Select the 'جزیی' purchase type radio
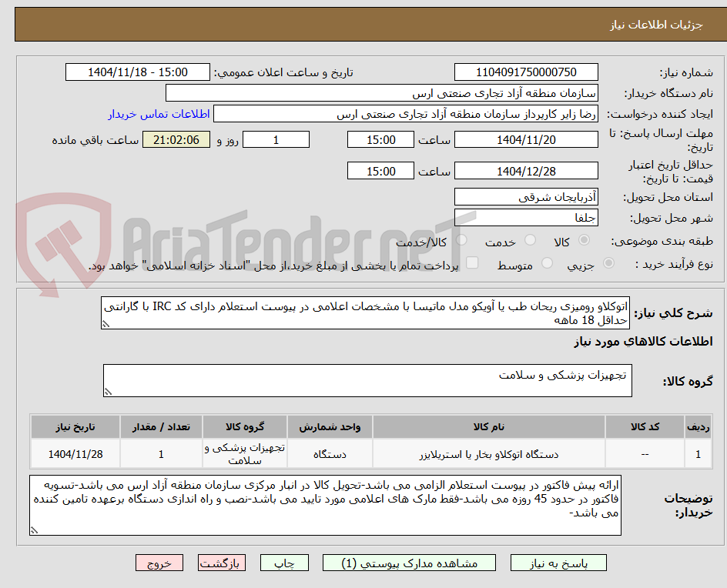727x588 pixels. (x=608, y=263)
